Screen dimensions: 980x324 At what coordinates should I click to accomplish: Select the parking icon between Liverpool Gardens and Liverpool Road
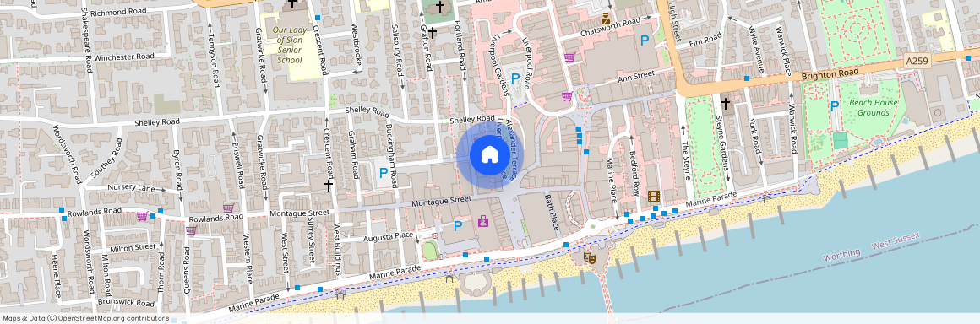515,78
